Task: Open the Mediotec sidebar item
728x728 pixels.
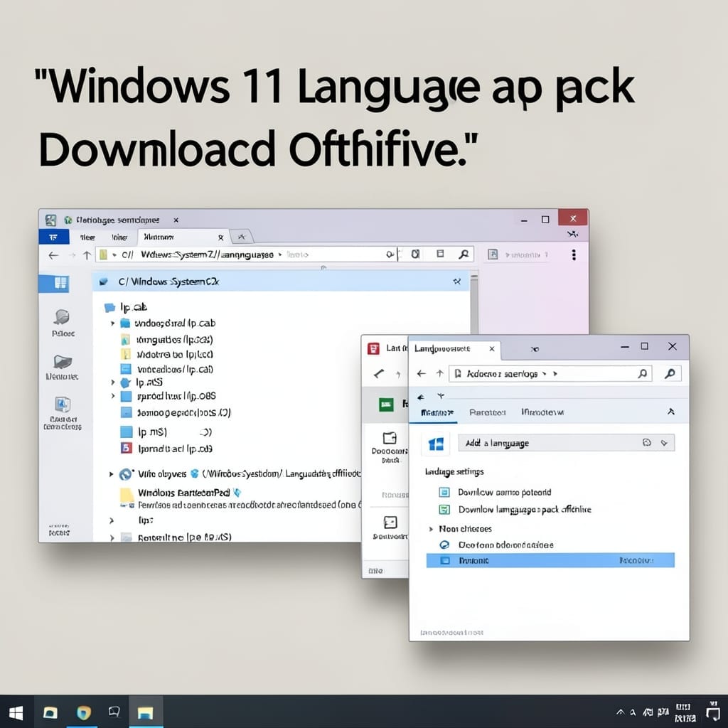Action: point(63,367)
